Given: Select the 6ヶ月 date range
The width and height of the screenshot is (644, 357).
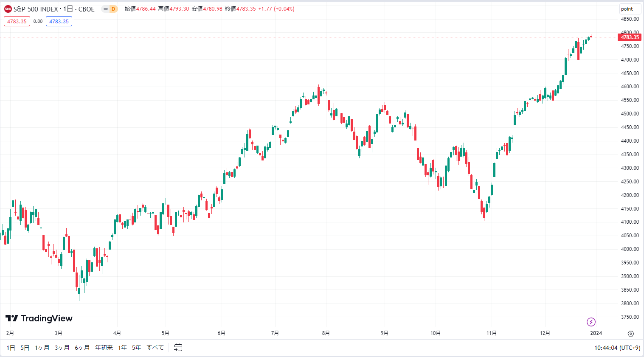Looking at the screenshot, I should [x=82, y=348].
